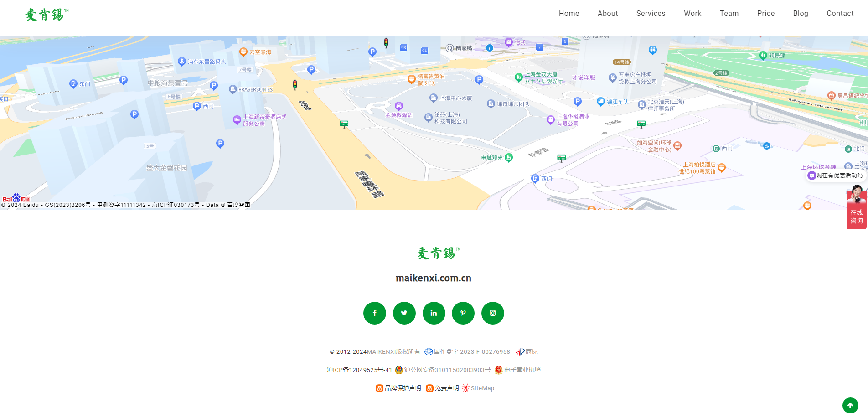Click the 电子营业执照 license link
Screen dimensions: 868x418
coord(522,370)
